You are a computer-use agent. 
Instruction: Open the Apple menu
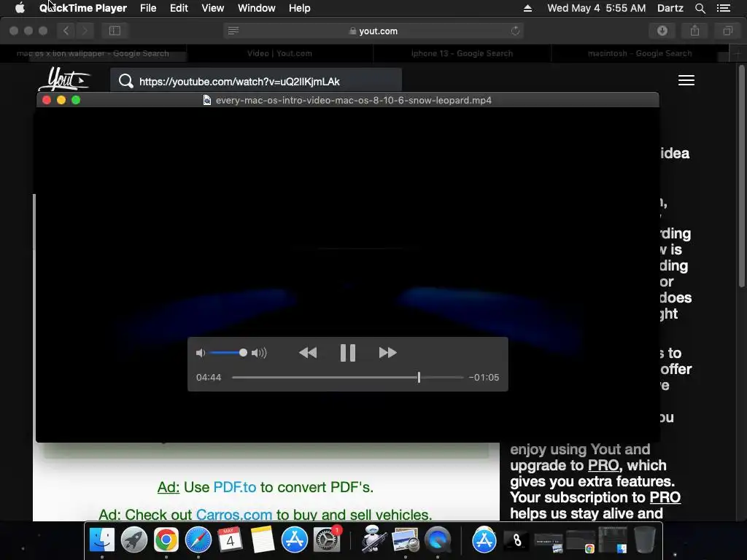[20, 8]
